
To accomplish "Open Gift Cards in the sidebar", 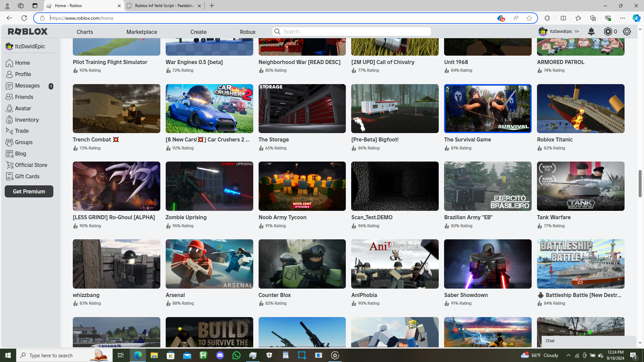I will [27, 176].
